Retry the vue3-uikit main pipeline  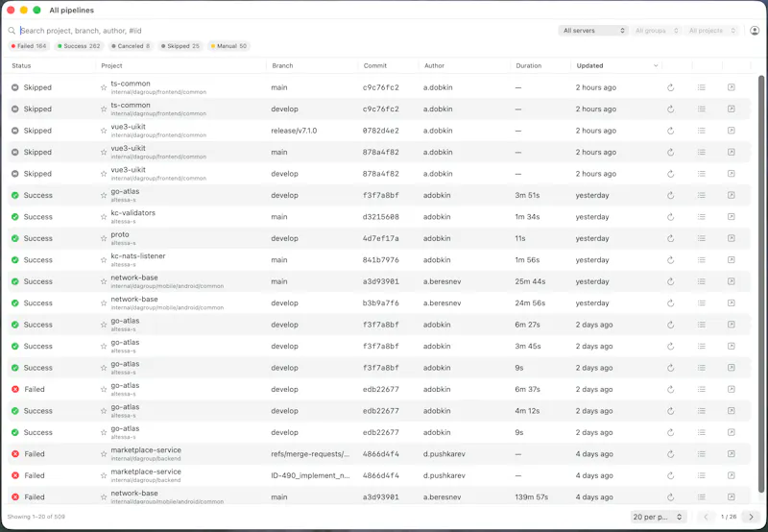670,153
